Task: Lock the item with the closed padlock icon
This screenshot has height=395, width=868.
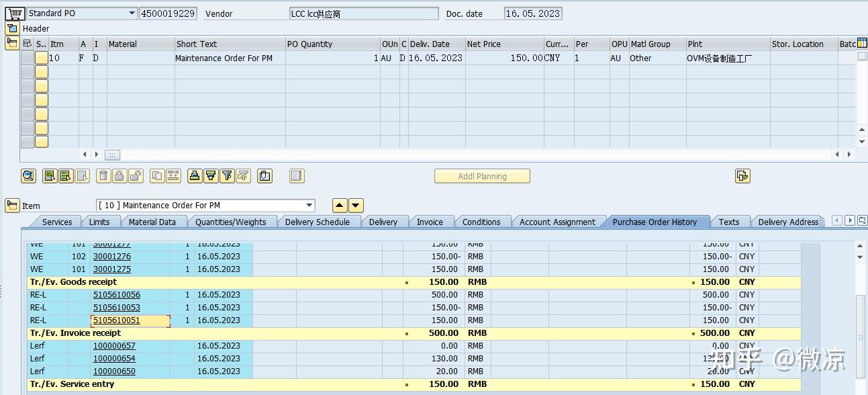Action: (x=119, y=175)
